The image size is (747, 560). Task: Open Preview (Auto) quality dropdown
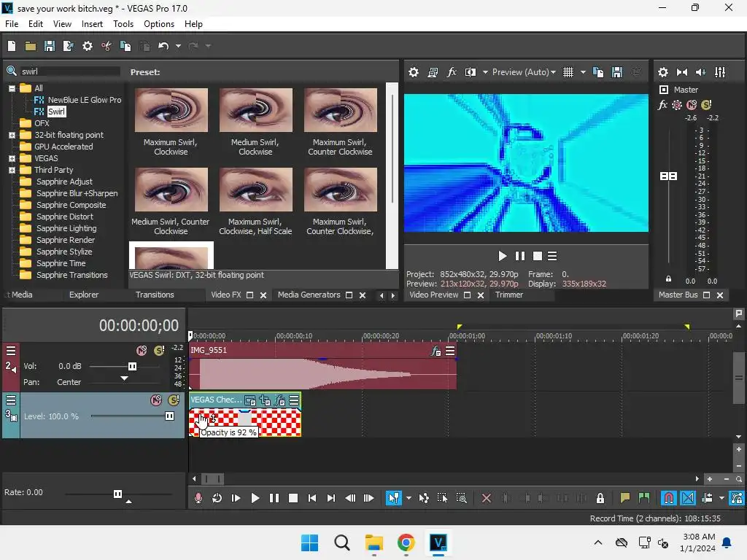[x=524, y=72]
